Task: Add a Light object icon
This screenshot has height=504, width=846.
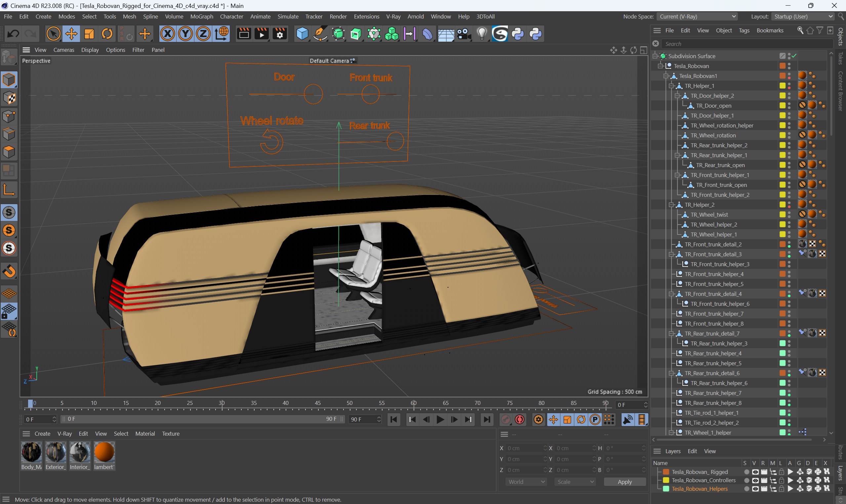Action: pyautogui.click(x=482, y=34)
